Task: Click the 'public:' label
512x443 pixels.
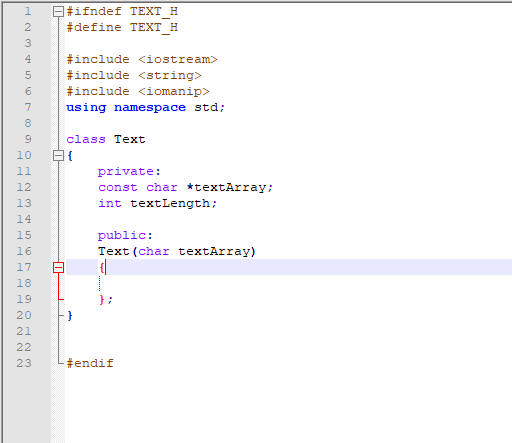Action: (125, 236)
